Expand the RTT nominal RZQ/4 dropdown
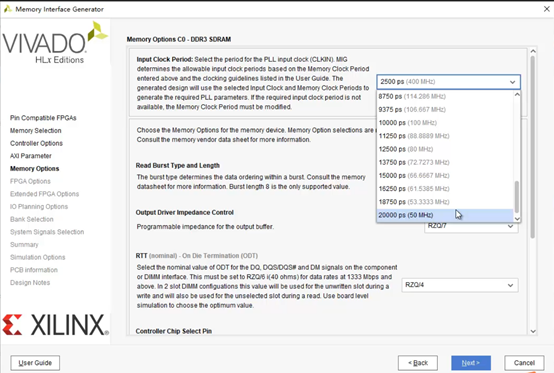The height and width of the screenshot is (373, 554). tap(460, 285)
